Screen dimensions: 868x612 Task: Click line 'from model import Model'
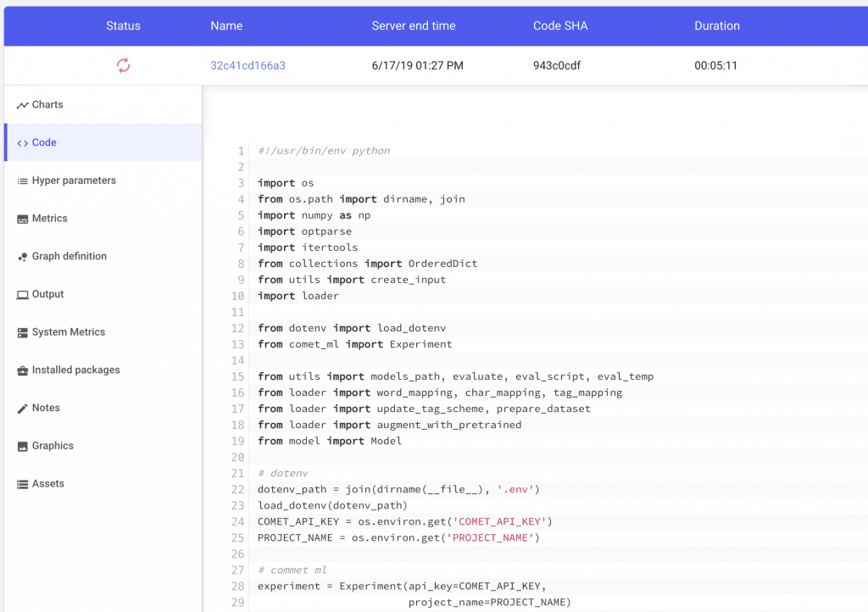[330, 441]
